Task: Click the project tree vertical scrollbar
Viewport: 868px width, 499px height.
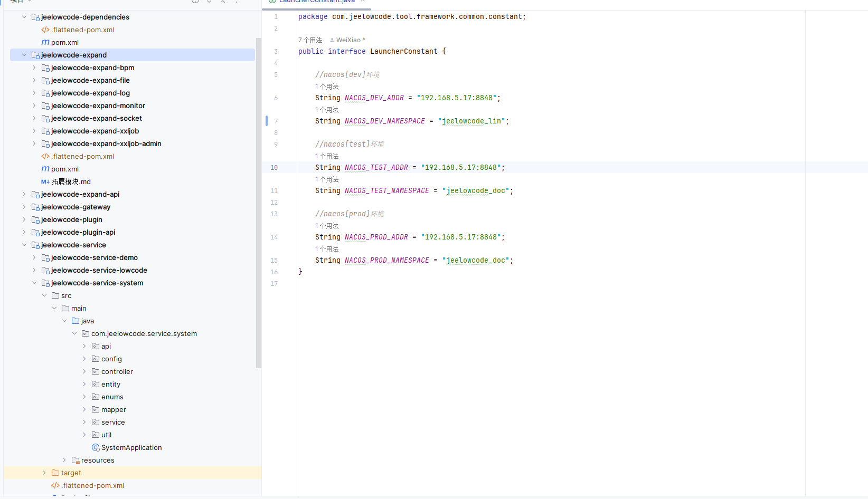Action: (x=259, y=203)
